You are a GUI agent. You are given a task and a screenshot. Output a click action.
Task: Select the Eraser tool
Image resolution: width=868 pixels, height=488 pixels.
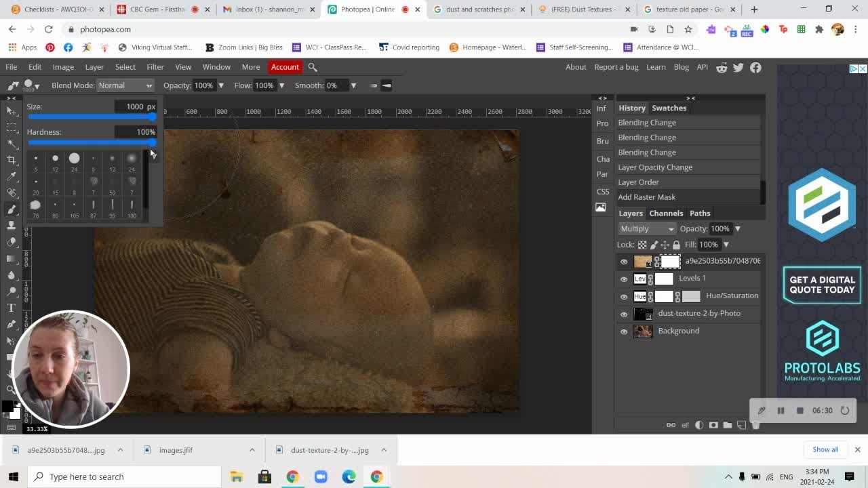click(x=11, y=242)
